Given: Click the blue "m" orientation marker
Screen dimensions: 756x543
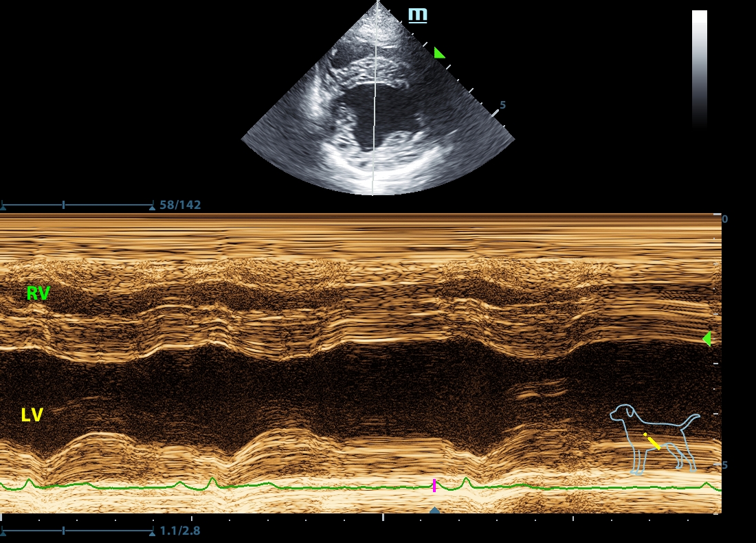Looking at the screenshot, I should pos(416,15).
